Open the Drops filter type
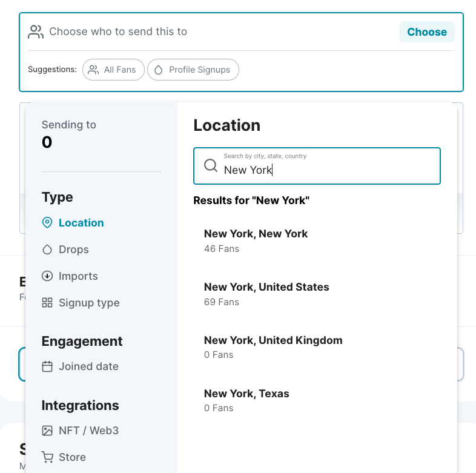Viewport: 476px width, 473px height. tap(73, 250)
